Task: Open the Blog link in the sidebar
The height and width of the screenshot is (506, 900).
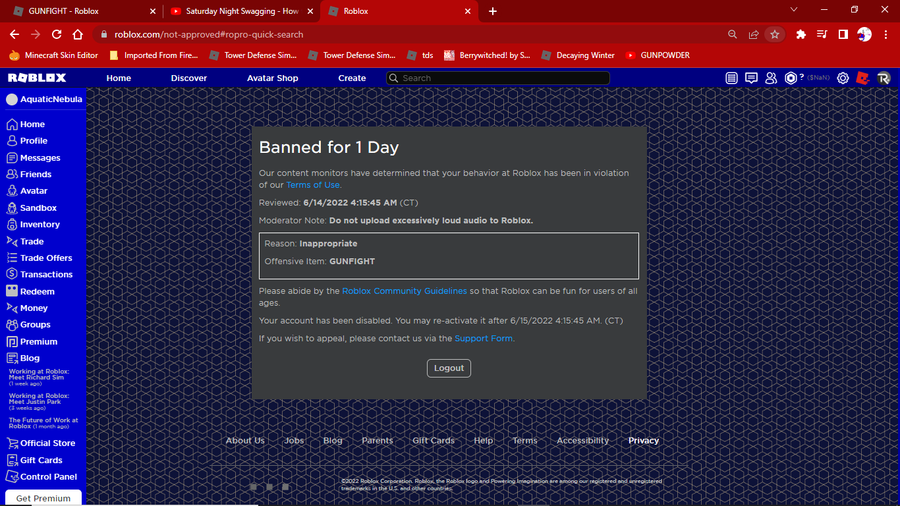Action: [30, 358]
